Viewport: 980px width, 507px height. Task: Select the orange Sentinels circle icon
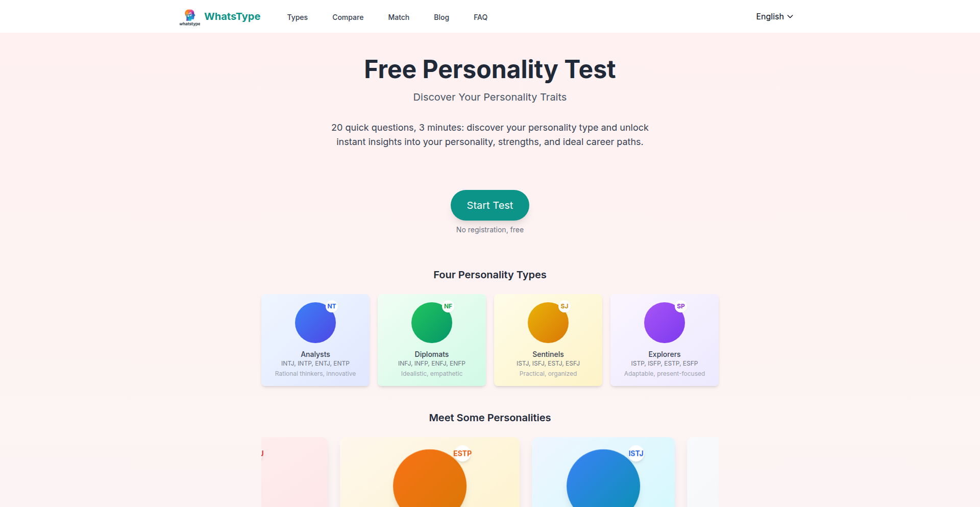point(548,323)
